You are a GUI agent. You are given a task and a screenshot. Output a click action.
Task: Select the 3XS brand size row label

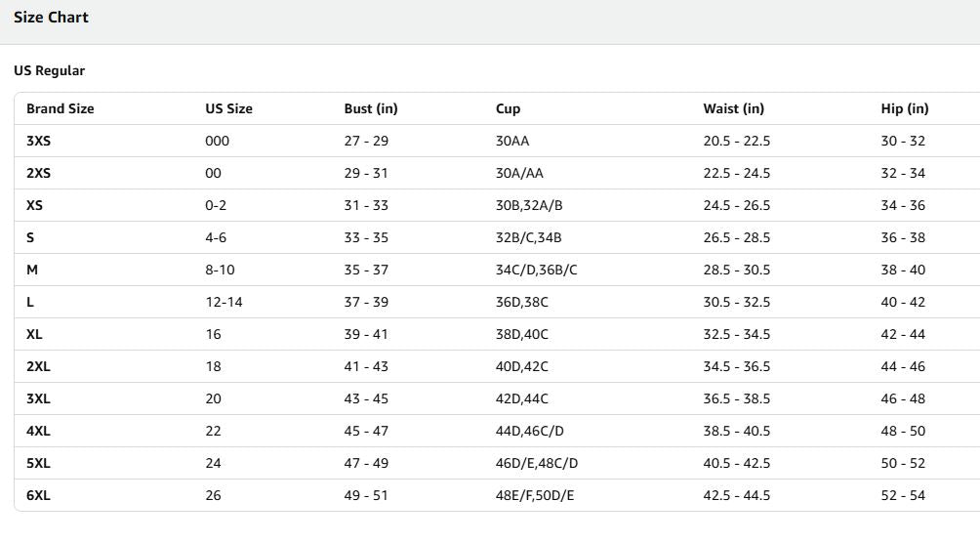pyautogui.click(x=38, y=141)
